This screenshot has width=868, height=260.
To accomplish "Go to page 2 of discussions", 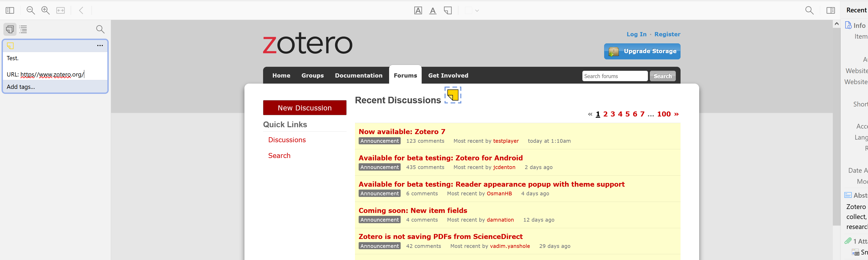I will pos(605,114).
